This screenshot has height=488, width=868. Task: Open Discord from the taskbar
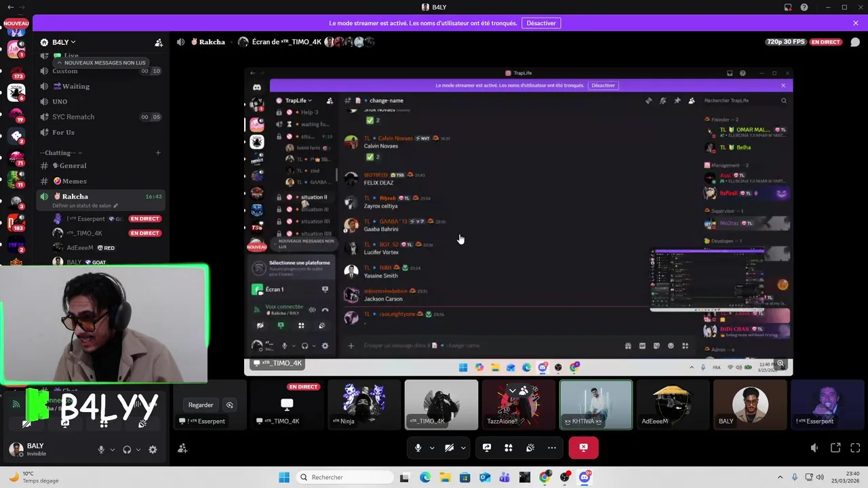[585, 477]
